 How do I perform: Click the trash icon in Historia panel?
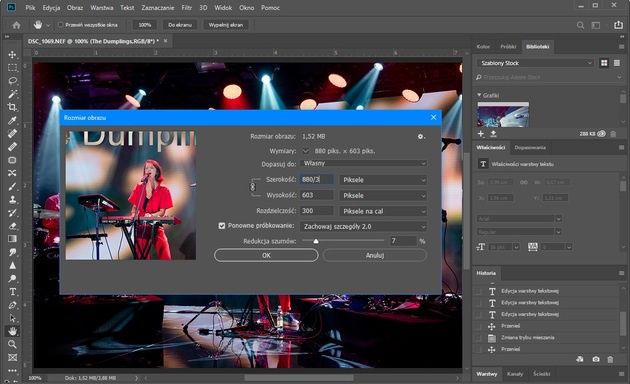click(x=610, y=359)
